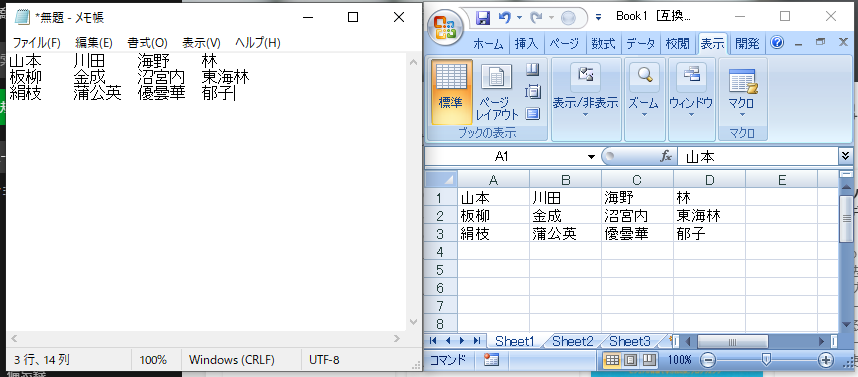
Task: Switch to 標準 (Normal) workbook view
Action: pos(451,91)
